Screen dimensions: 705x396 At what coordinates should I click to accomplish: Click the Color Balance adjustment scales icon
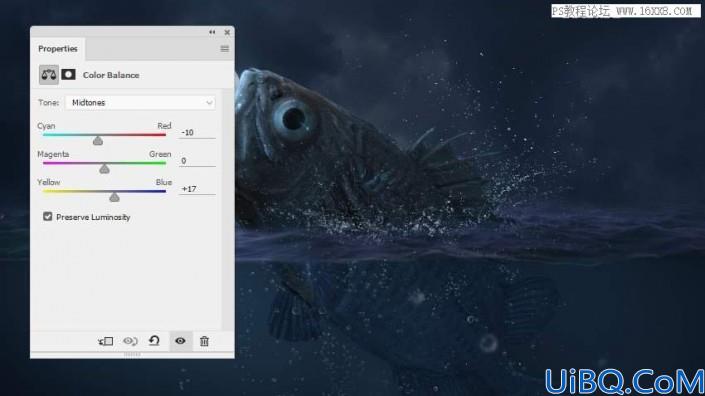[x=49, y=75]
